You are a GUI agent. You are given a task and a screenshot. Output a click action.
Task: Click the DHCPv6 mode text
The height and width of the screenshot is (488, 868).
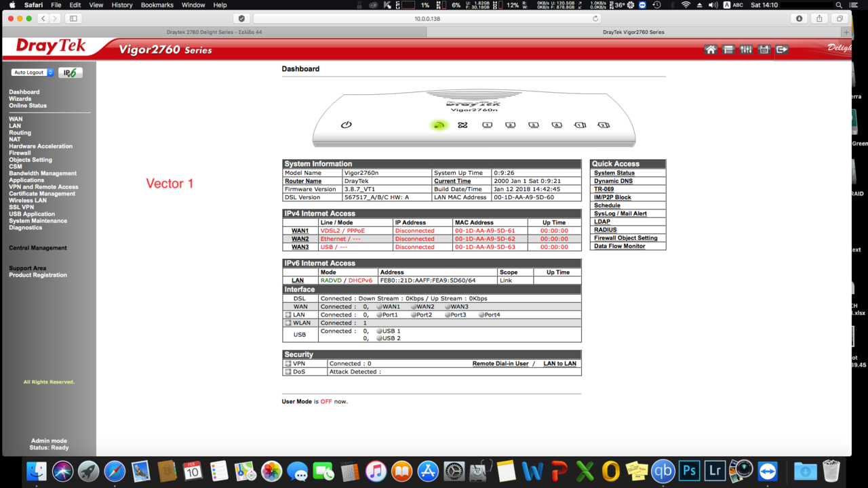point(360,280)
